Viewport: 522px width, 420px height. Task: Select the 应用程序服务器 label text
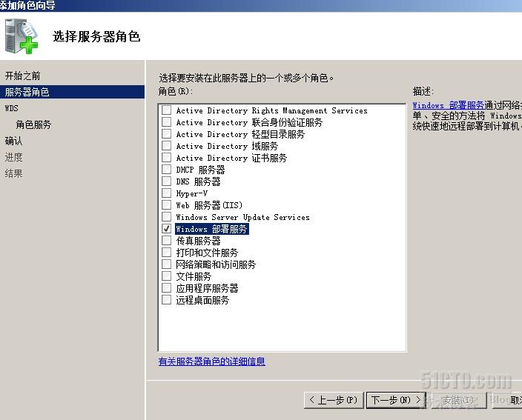coord(207,288)
